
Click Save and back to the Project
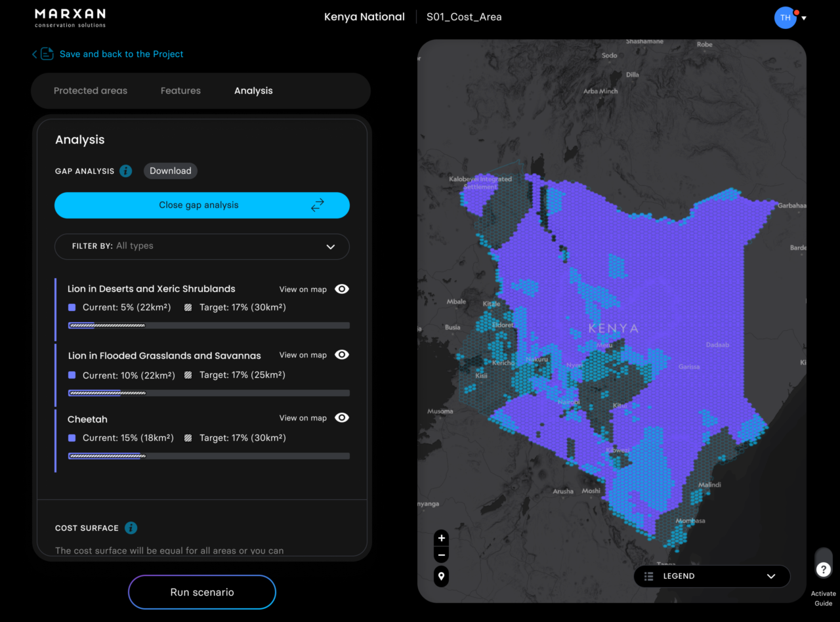121,54
